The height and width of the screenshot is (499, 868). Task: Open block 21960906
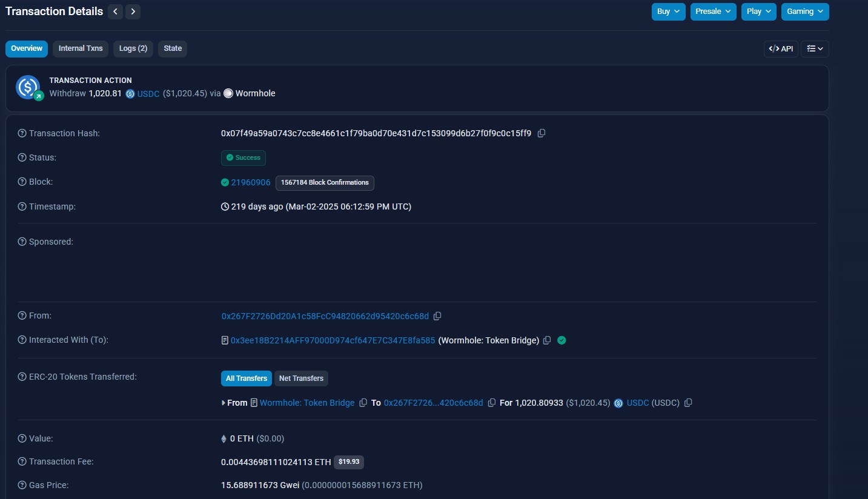pos(250,182)
